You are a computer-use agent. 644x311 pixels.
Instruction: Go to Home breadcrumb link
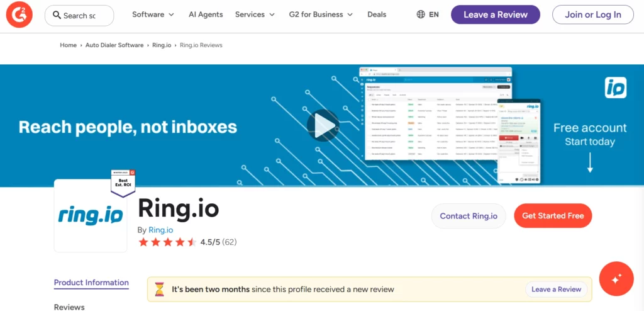pos(68,45)
